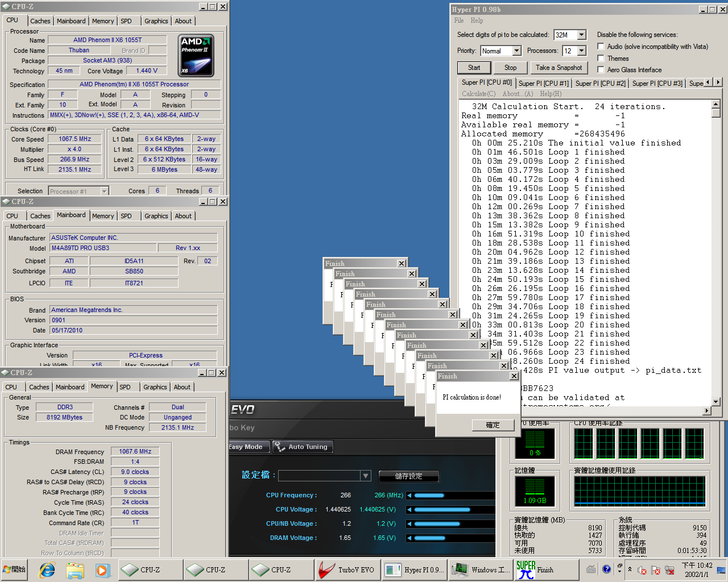This screenshot has height=582, width=728.
Task: Click the DRAM Voltage slider left arrow
Action: (x=409, y=538)
